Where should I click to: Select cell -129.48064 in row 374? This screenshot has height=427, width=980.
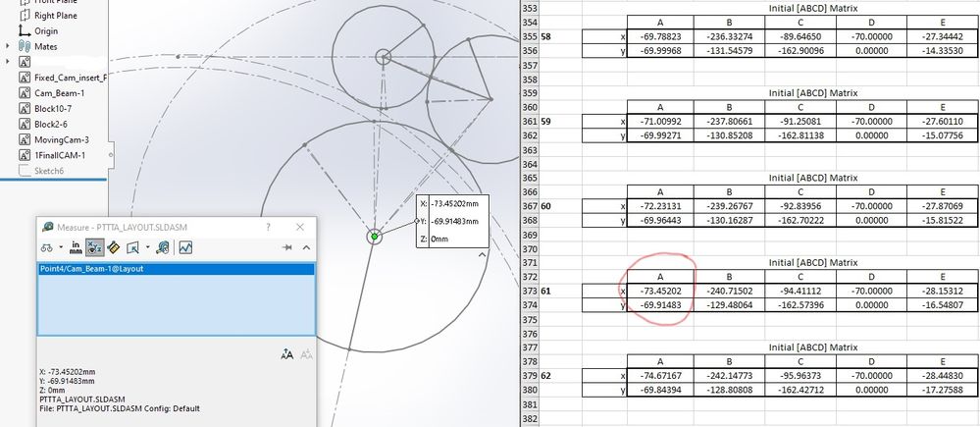coord(729,304)
